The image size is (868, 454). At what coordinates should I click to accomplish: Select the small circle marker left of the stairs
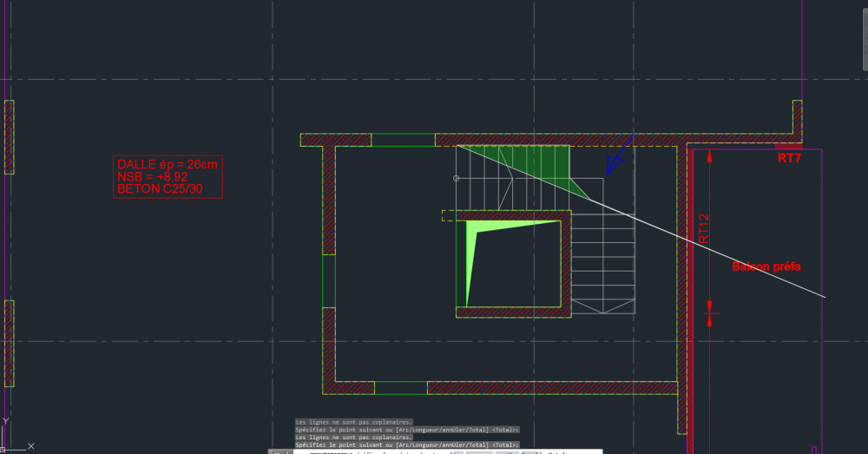coord(457,178)
